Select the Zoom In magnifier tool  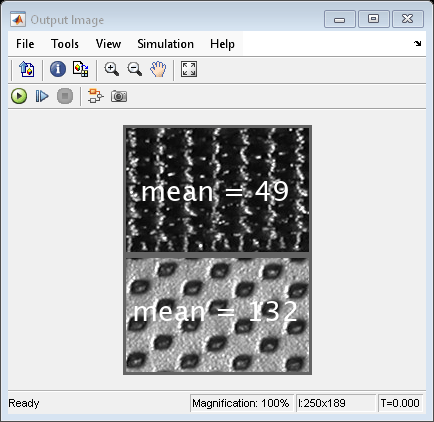(111, 69)
